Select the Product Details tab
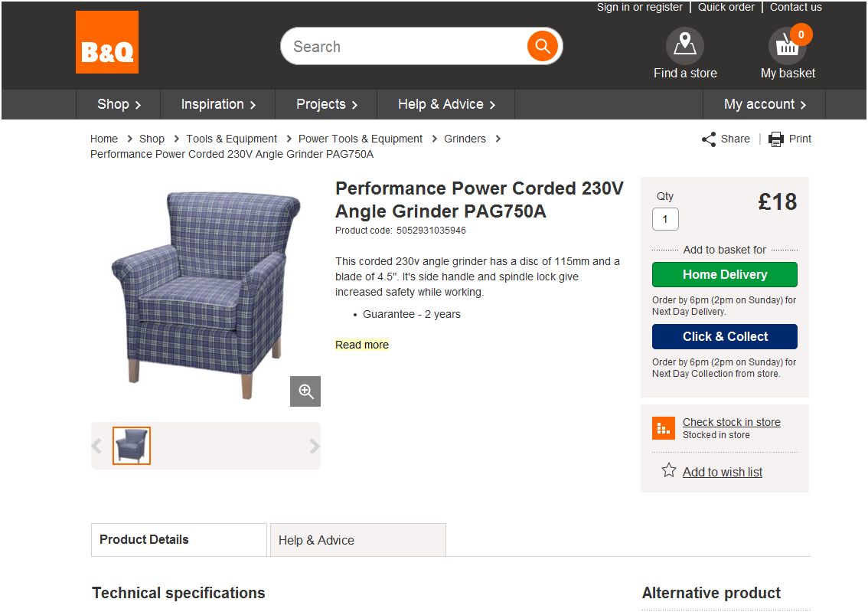The height and width of the screenshot is (612, 868). (x=179, y=539)
